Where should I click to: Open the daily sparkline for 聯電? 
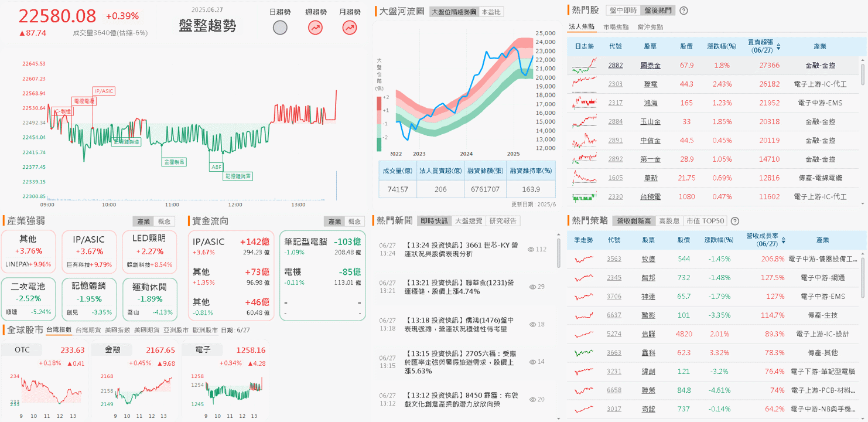[x=585, y=84]
